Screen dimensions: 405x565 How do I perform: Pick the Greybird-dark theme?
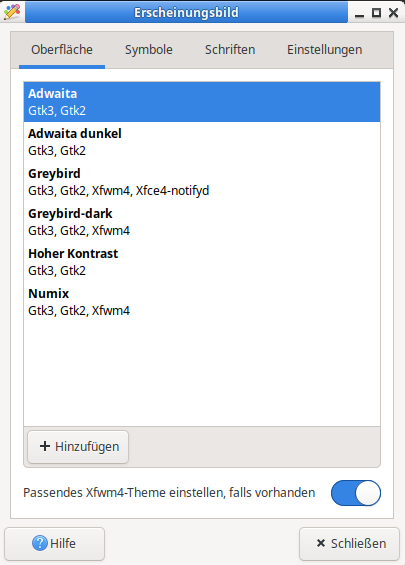202,222
